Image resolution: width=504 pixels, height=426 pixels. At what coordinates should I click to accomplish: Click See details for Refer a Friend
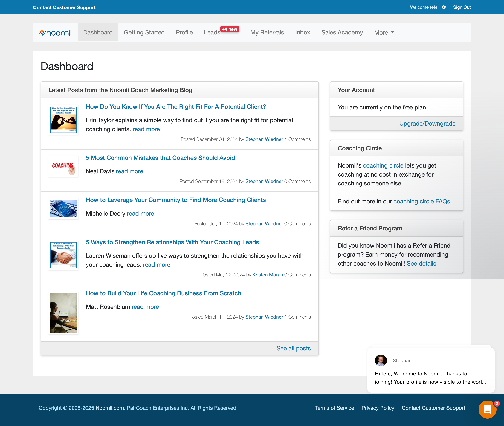click(421, 264)
